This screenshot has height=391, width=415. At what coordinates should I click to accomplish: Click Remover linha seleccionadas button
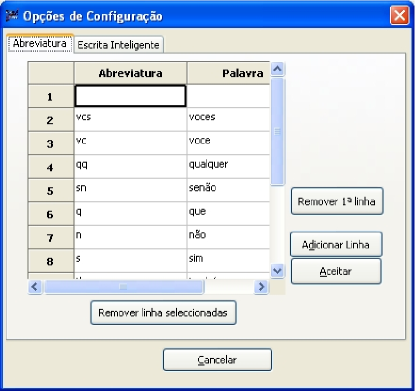[163, 313]
